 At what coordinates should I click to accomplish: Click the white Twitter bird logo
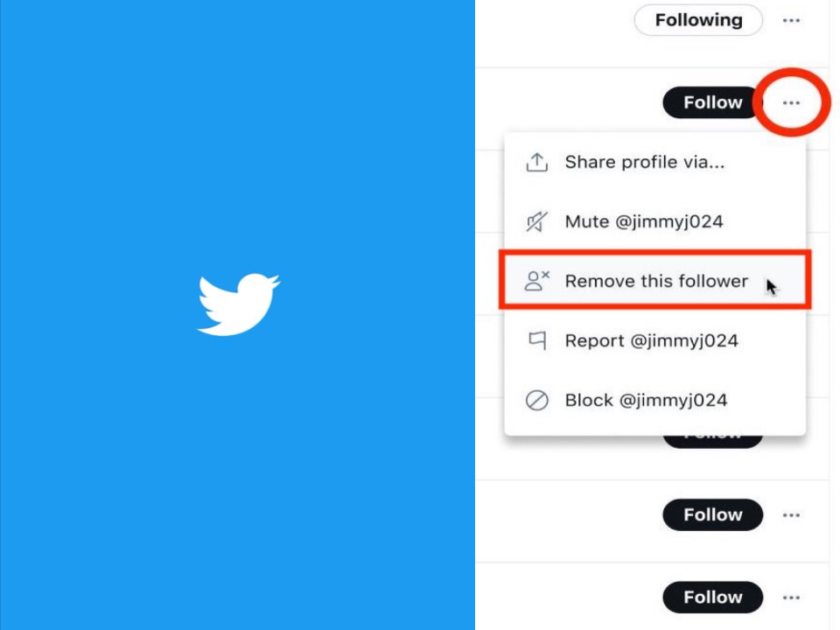pos(238,304)
